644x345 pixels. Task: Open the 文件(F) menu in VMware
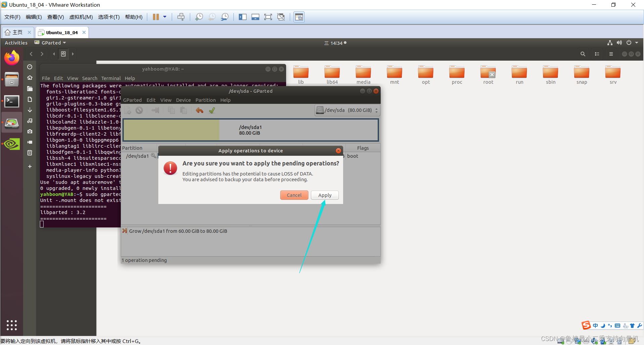coord(12,17)
